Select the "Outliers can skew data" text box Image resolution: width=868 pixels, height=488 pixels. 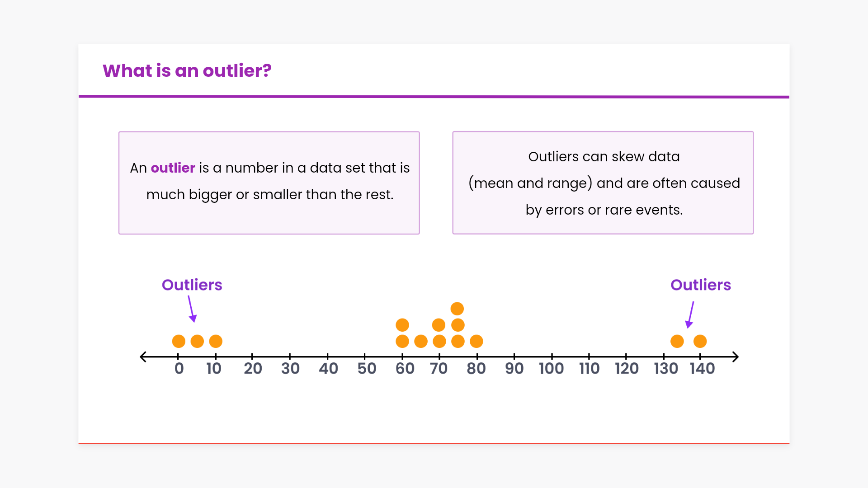[603, 183]
